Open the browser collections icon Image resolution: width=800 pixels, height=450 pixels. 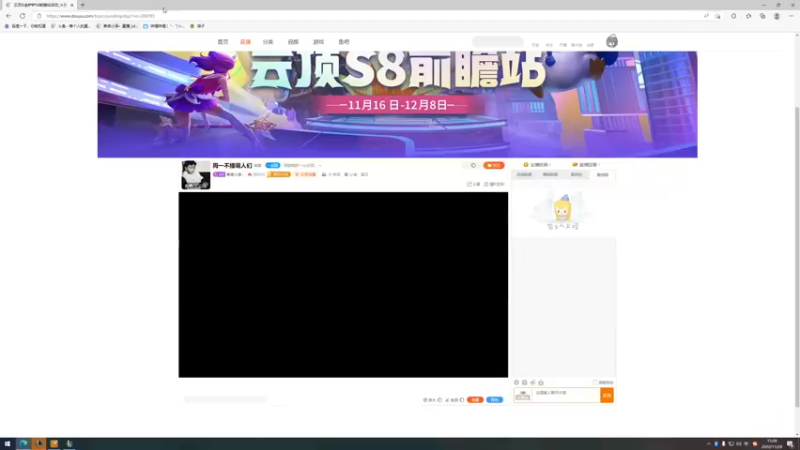tap(762, 16)
